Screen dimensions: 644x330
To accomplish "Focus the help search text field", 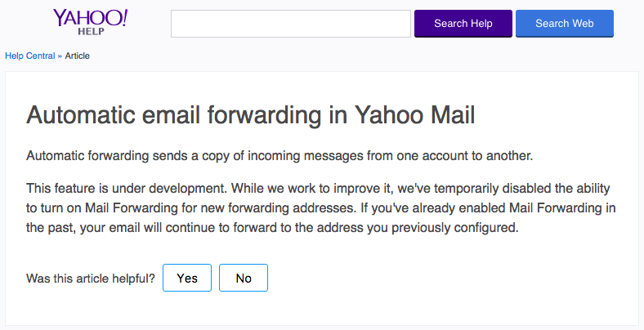I will point(290,24).
